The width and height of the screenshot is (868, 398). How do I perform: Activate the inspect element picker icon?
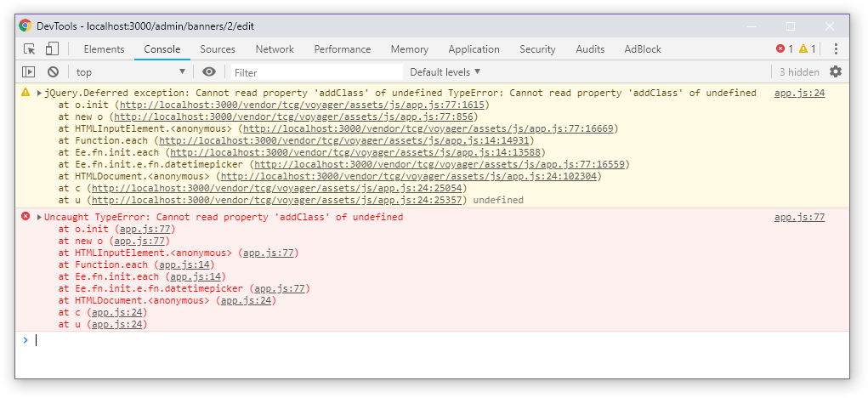pos(30,49)
